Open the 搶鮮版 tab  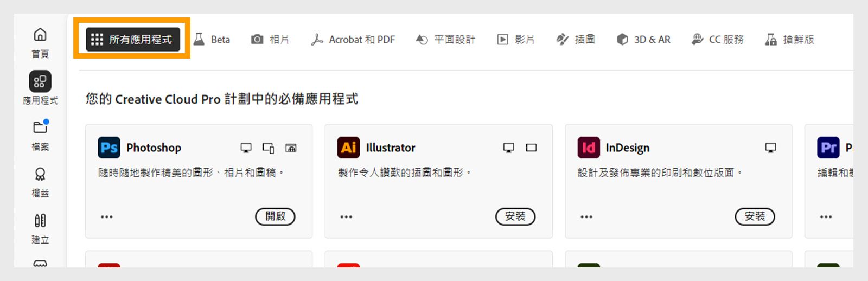pos(789,40)
